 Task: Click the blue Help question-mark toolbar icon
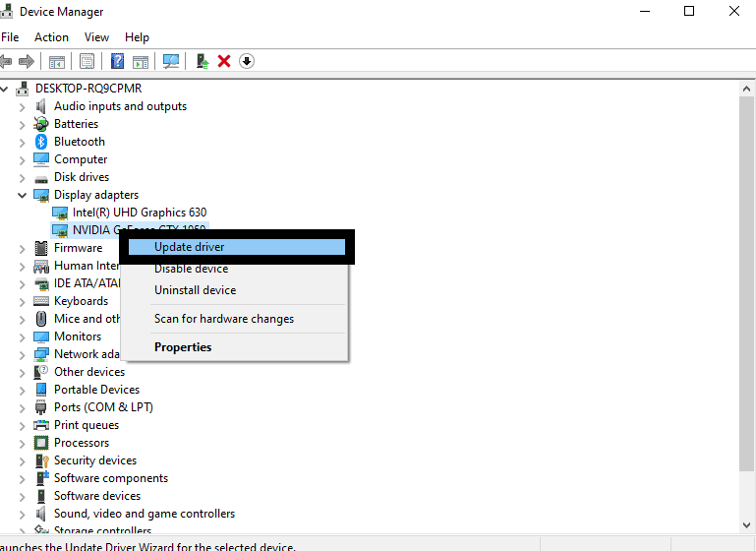[117, 61]
